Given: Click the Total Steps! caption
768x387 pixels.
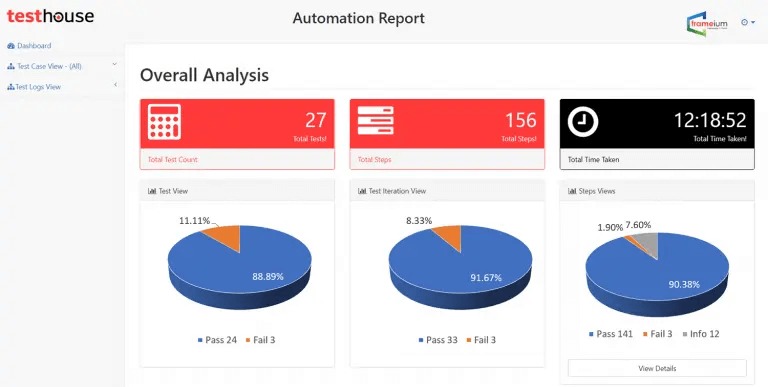Looking at the screenshot, I should click(x=519, y=139).
